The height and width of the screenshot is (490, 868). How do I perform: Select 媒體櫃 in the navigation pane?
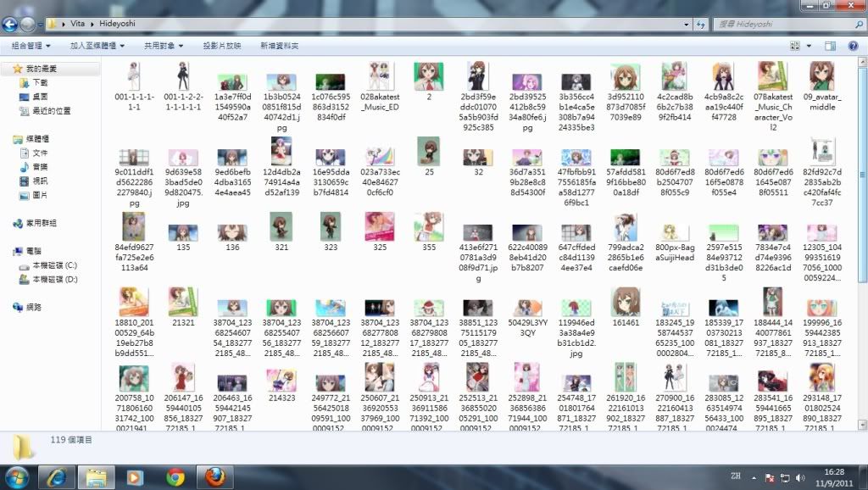(x=37, y=139)
